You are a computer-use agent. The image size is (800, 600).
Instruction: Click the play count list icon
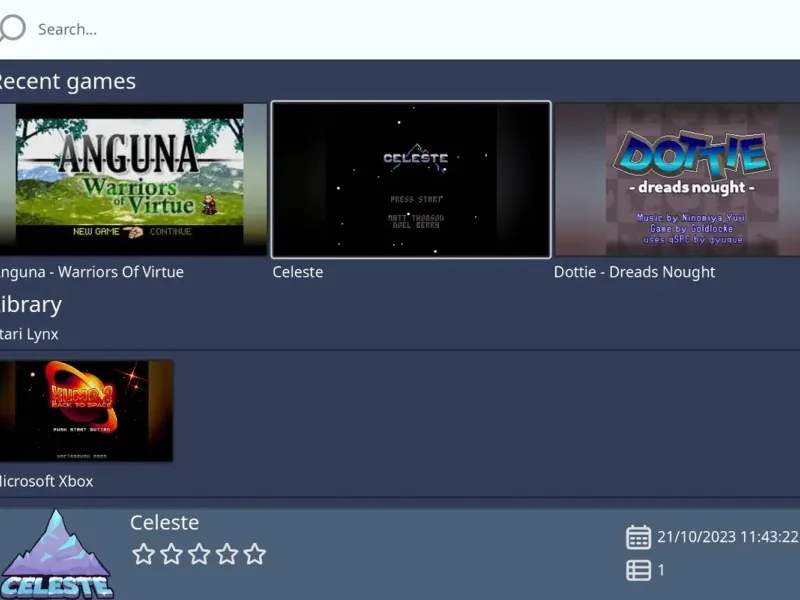pyautogui.click(x=638, y=570)
